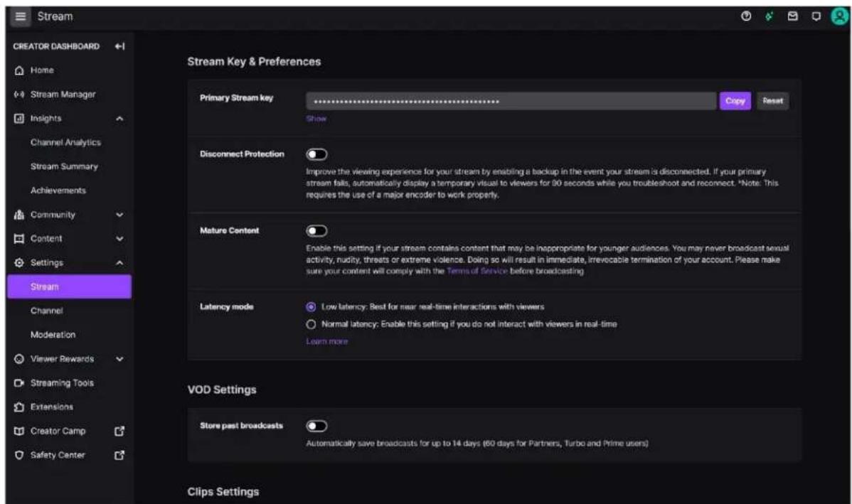Click the Disconnect Protection label
The image size is (852, 504).
[242, 154]
